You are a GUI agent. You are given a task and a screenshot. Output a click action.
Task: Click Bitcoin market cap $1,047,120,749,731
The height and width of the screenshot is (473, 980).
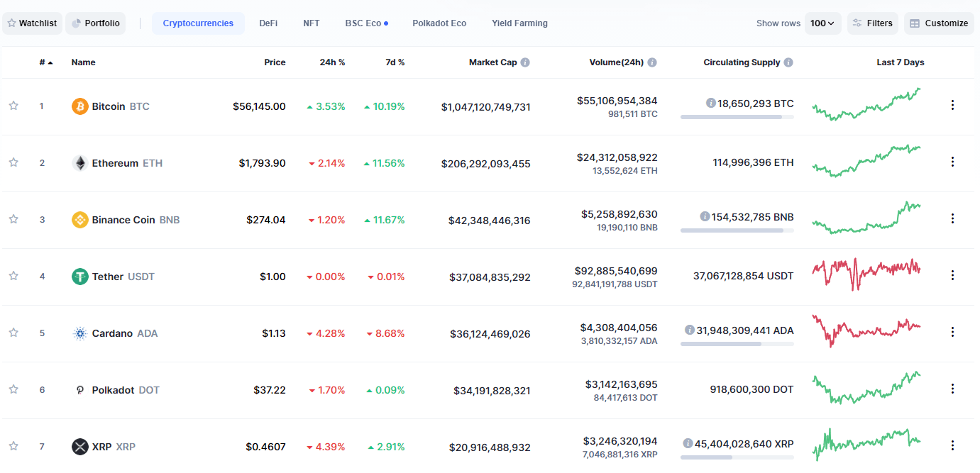tap(485, 107)
